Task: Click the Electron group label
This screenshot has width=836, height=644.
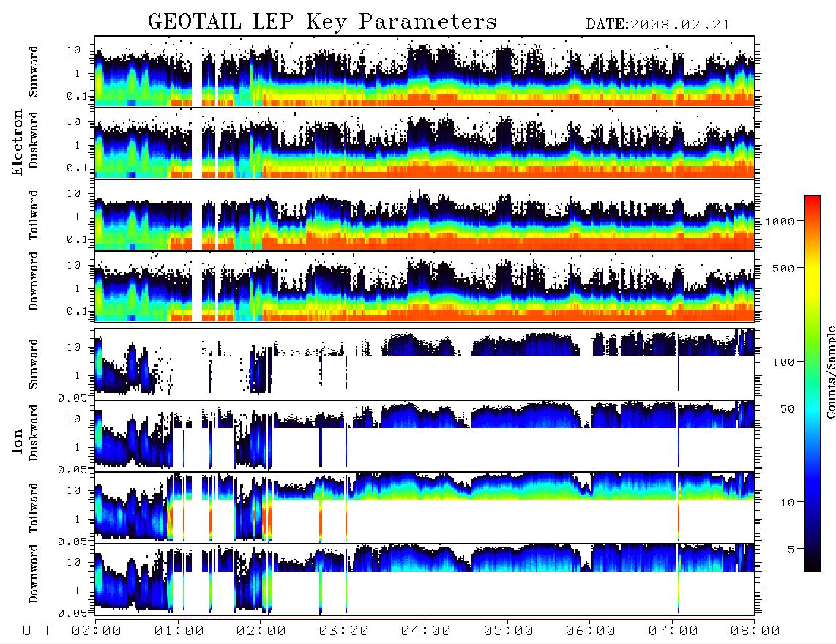Action: (18, 142)
